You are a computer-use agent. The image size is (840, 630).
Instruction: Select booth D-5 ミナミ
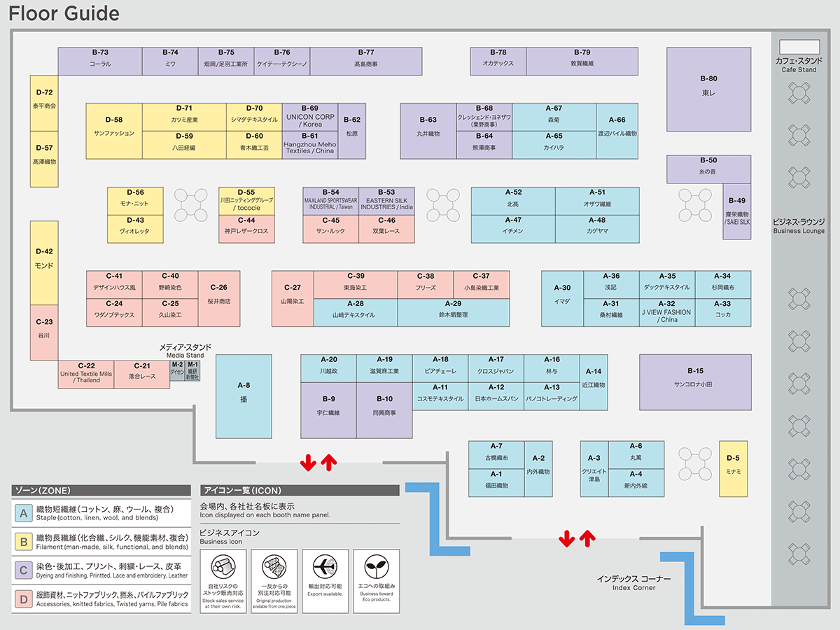tap(734, 468)
